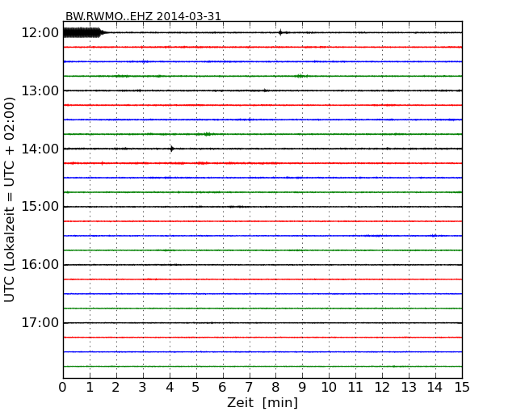Click the plot title BW.RWMO..EHZ 2014-03-31

pyautogui.click(x=143, y=16)
